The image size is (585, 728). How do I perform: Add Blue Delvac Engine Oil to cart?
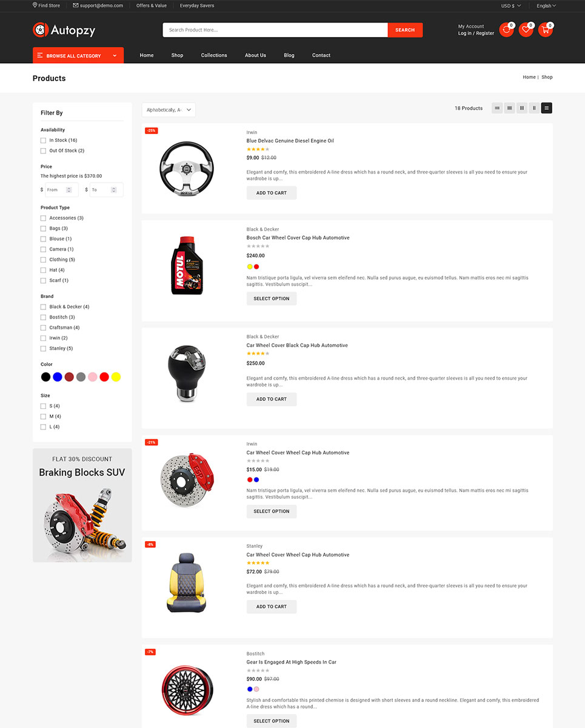click(272, 193)
